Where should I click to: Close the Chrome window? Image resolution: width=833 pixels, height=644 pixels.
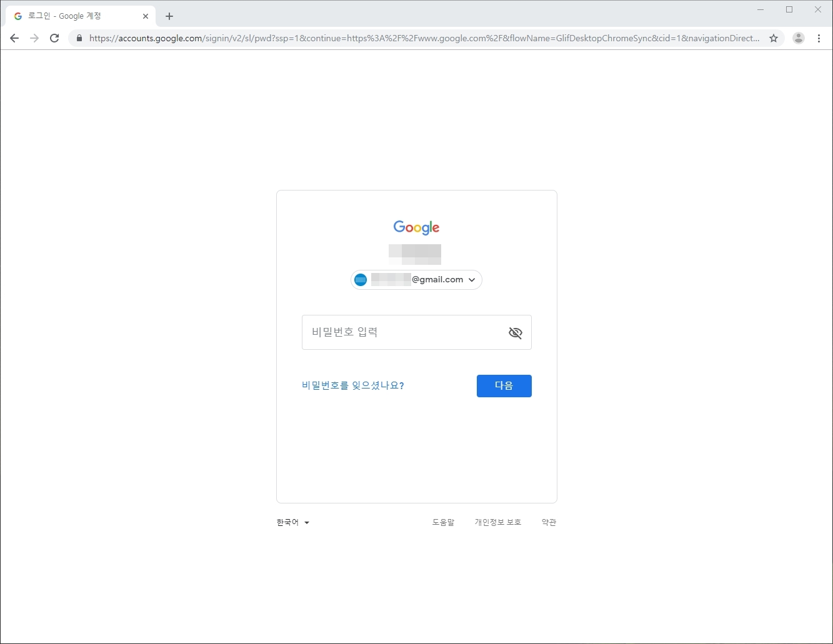pos(818,9)
